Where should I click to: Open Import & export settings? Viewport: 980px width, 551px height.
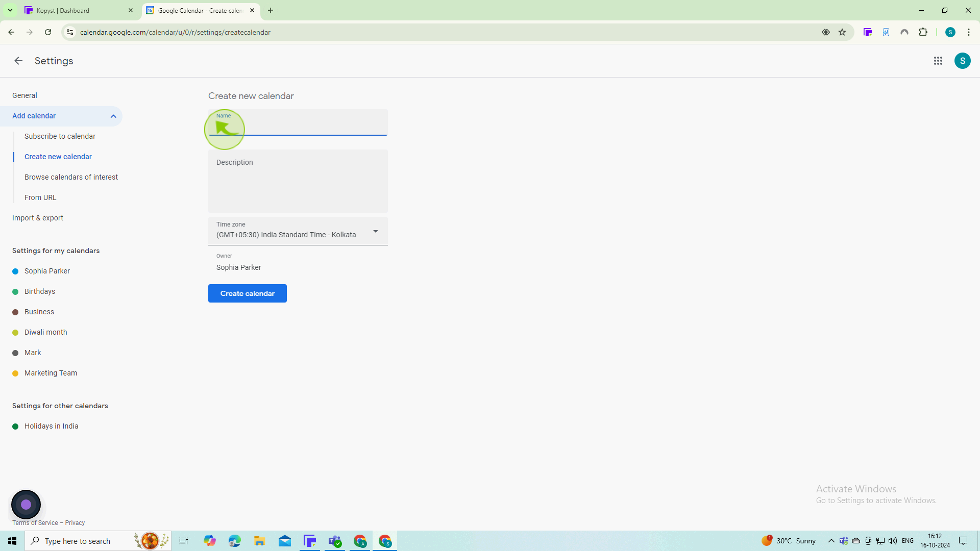pos(38,218)
